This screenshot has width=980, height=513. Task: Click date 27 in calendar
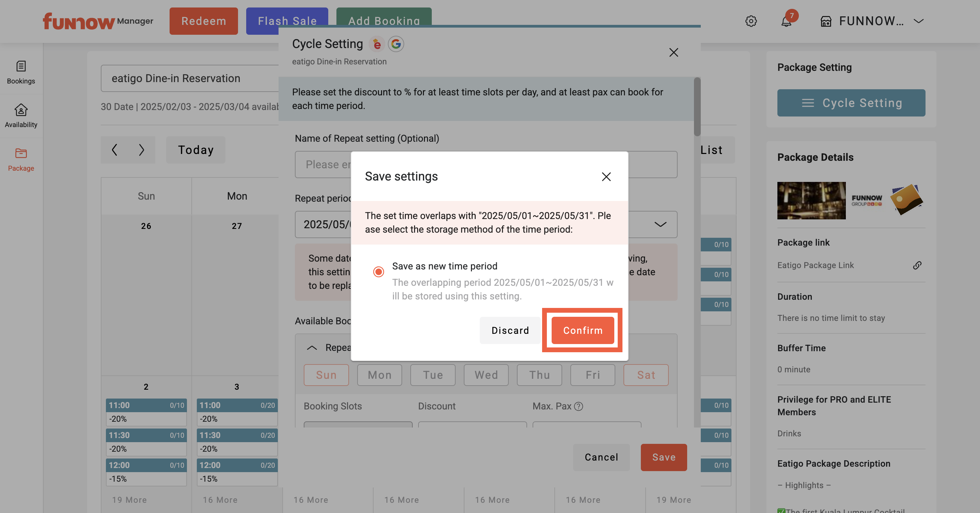[237, 226]
